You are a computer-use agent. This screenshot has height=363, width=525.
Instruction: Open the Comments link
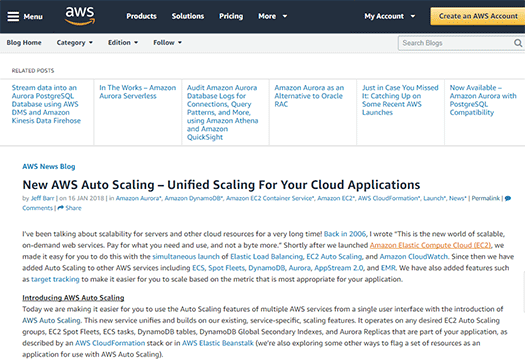(38, 208)
